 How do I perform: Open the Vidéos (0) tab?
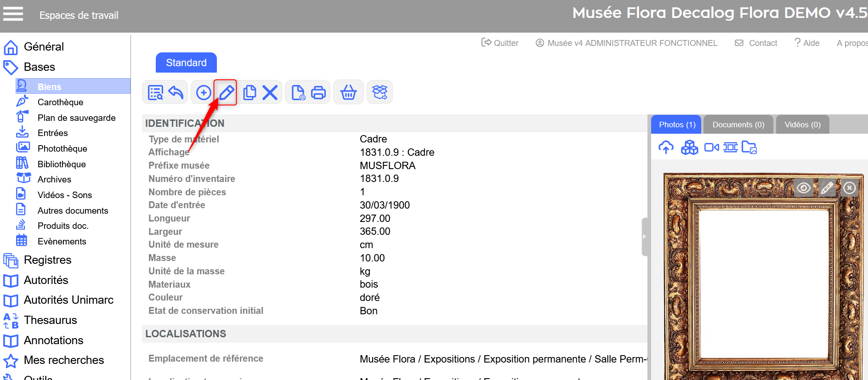point(802,125)
